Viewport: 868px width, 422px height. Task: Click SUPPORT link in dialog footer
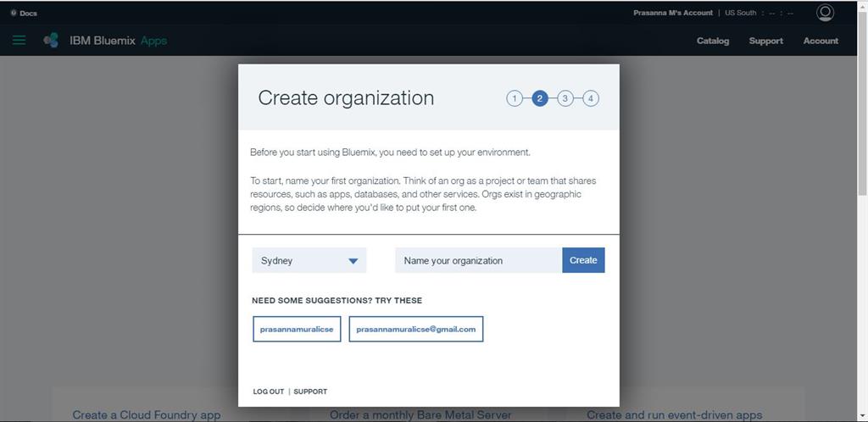pos(310,391)
